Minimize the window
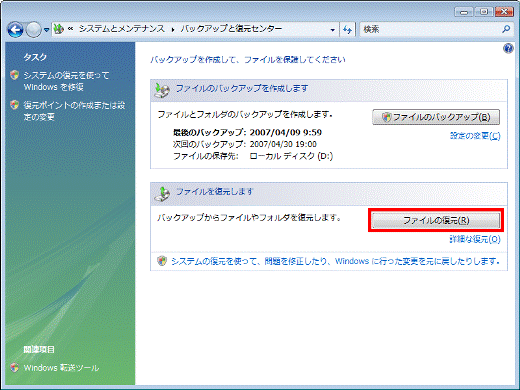Image resolution: width=520 pixels, height=390 pixels. coord(464,12)
